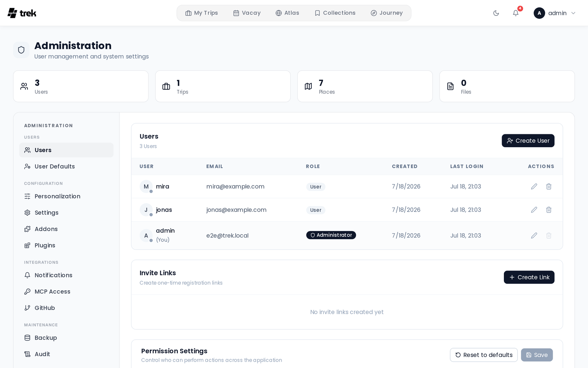Open Settings in the sidebar
Image resolution: width=588 pixels, height=368 pixels.
(66, 213)
